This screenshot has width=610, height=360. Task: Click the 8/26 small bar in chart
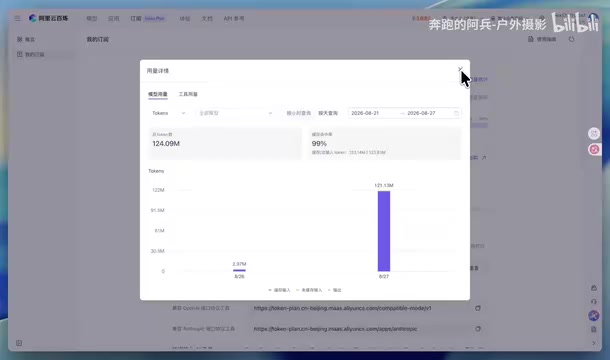coord(239,270)
